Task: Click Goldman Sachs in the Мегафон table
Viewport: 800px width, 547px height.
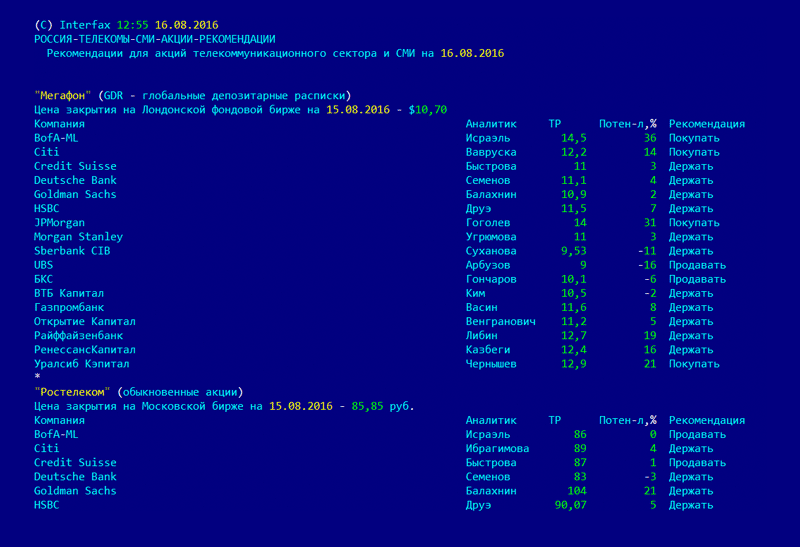Action: 75,194
